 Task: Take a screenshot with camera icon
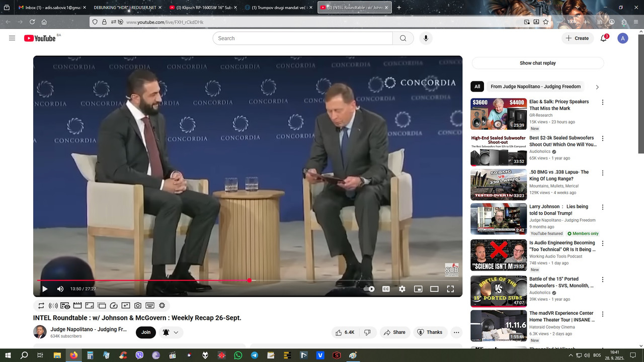138,305
